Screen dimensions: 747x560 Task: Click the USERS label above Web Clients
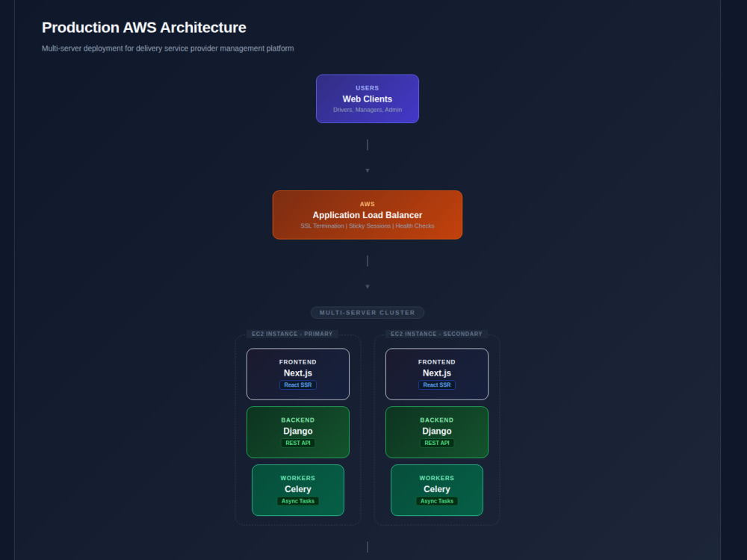pos(368,88)
